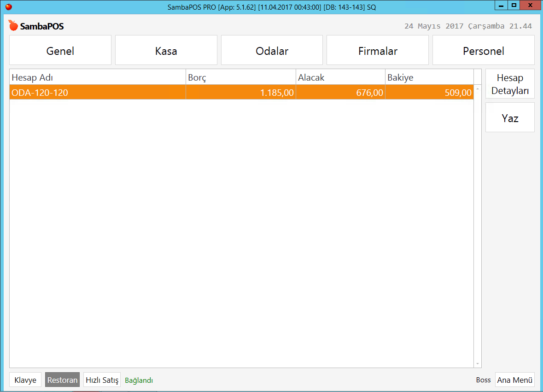Sort by the Hesap Adı column header
543x392 pixels.
tap(97, 77)
